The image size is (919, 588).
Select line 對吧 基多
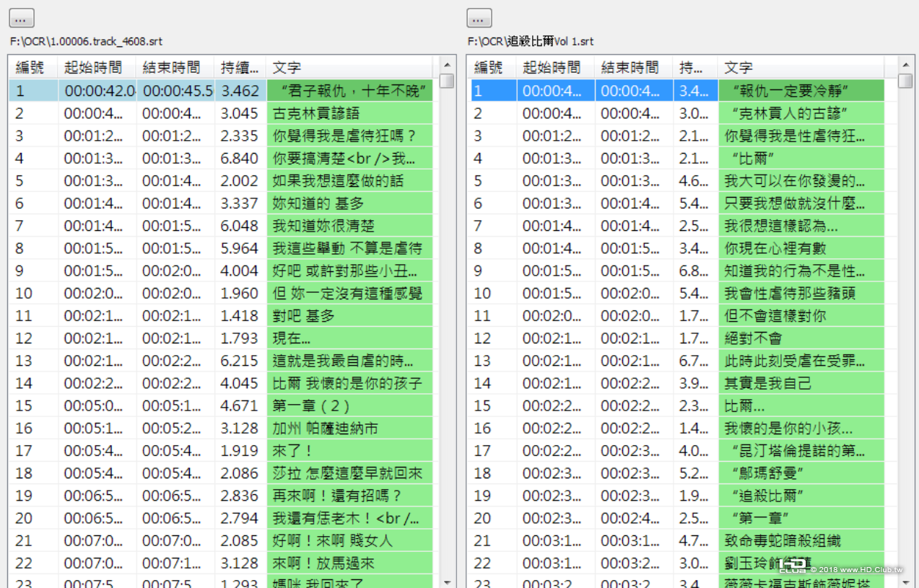[349, 316]
